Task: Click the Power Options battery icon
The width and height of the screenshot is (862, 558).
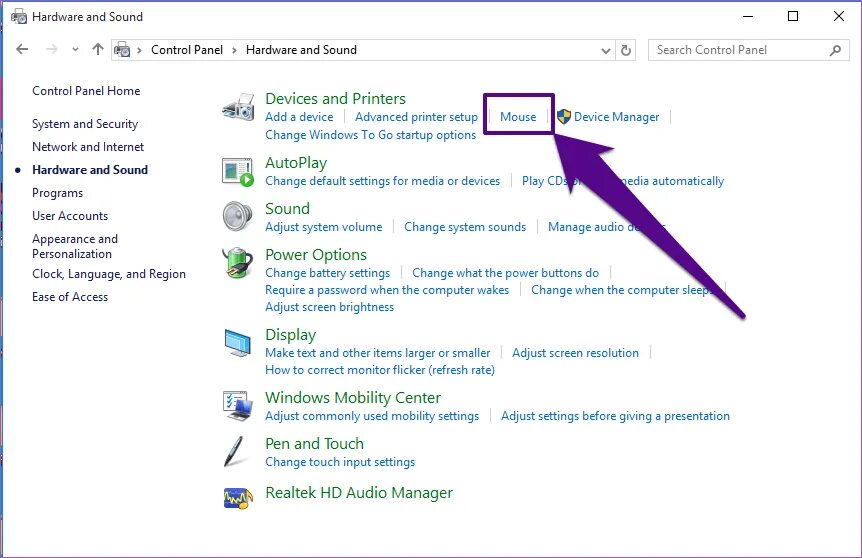Action: click(x=237, y=262)
